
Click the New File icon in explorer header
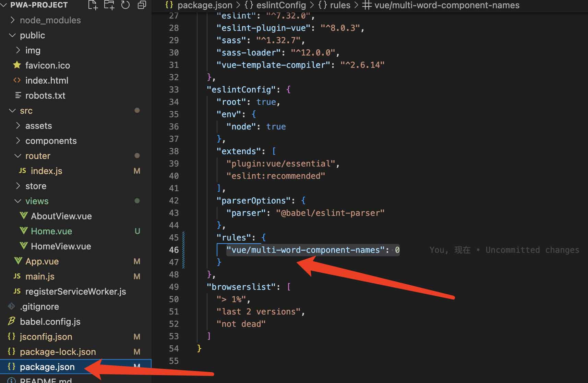coord(93,5)
